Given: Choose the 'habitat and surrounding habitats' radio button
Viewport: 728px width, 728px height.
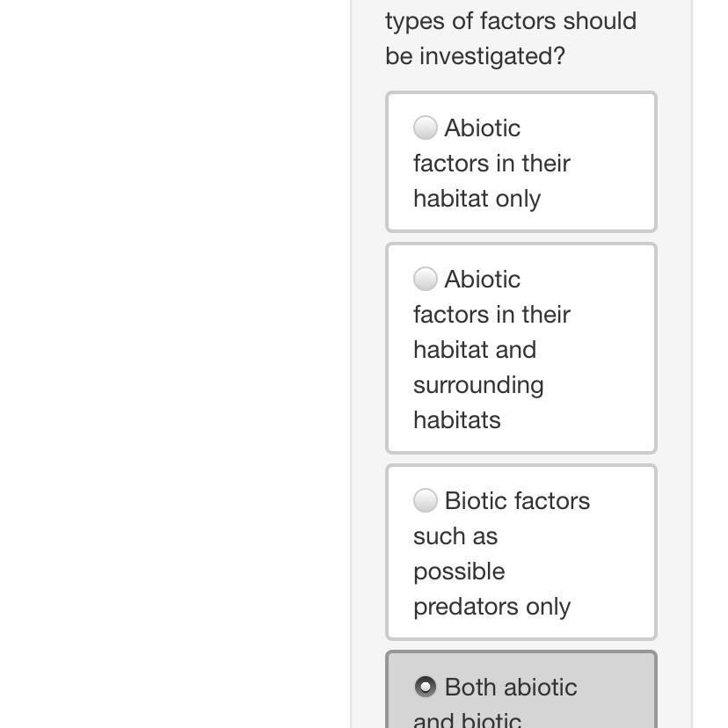Looking at the screenshot, I should pyautogui.click(x=426, y=279).
